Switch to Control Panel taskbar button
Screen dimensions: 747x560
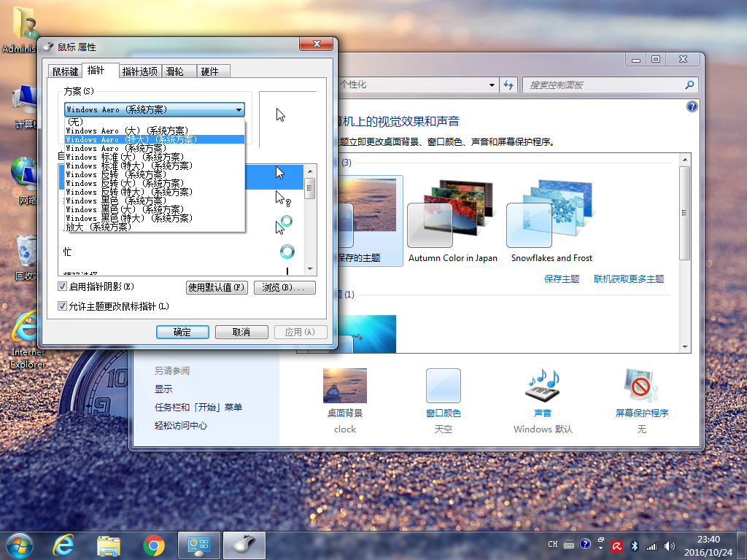(x=199, y=545)
